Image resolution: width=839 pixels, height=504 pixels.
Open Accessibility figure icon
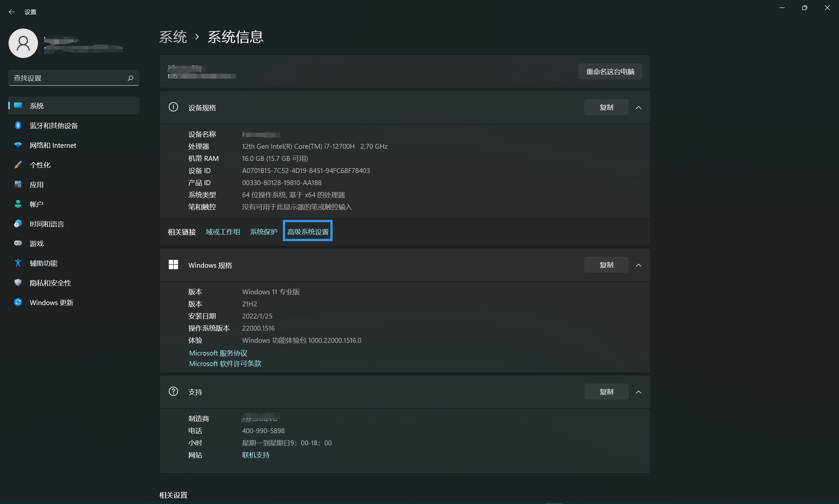click(18, 263)
